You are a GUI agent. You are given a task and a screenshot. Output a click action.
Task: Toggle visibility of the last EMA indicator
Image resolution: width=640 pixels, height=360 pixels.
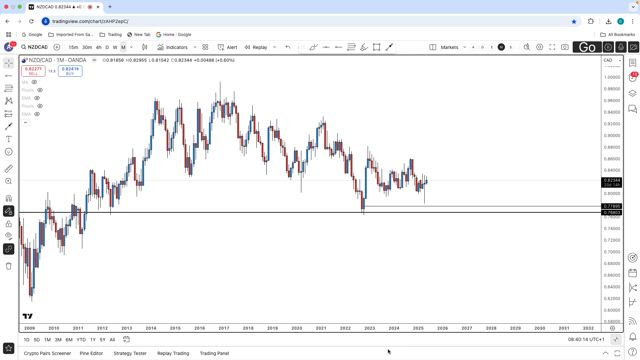tap(37, 114)
